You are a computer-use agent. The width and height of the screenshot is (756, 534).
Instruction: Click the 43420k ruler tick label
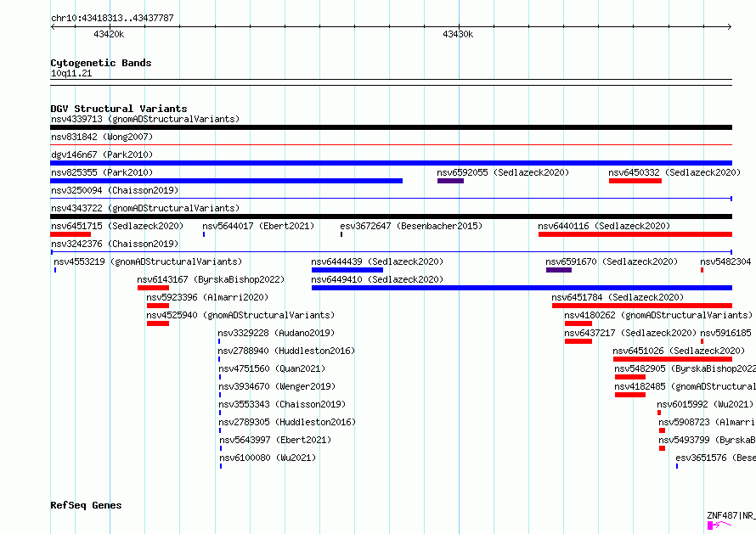(109, 34)
